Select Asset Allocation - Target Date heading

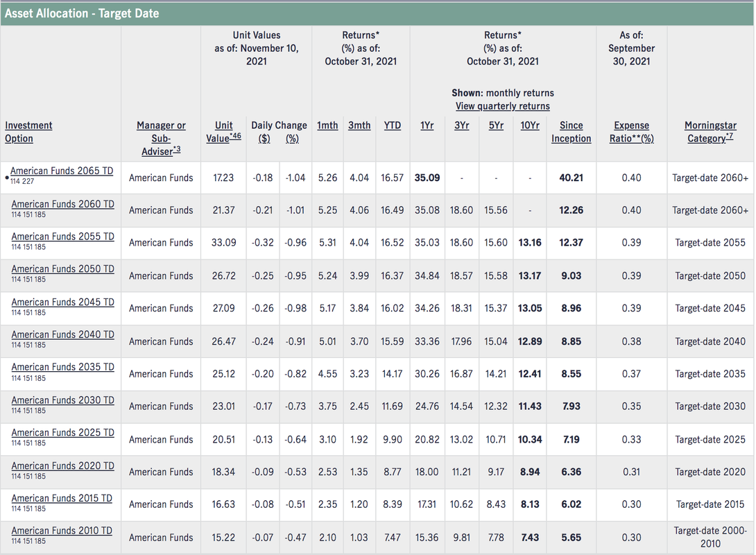(x=82, y=13)
